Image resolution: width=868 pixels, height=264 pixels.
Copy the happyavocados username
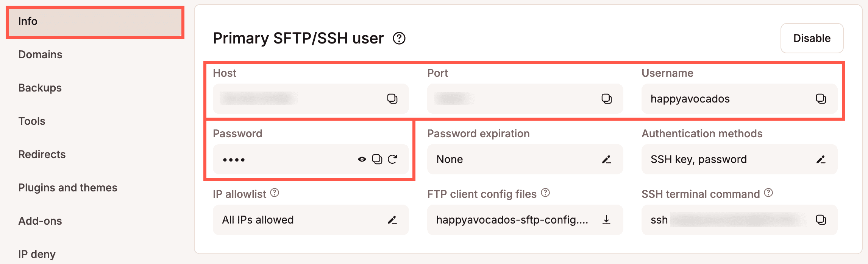821,99
